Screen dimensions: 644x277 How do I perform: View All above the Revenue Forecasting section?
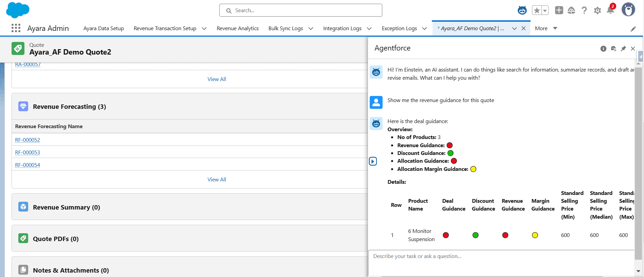coord(217,79)
